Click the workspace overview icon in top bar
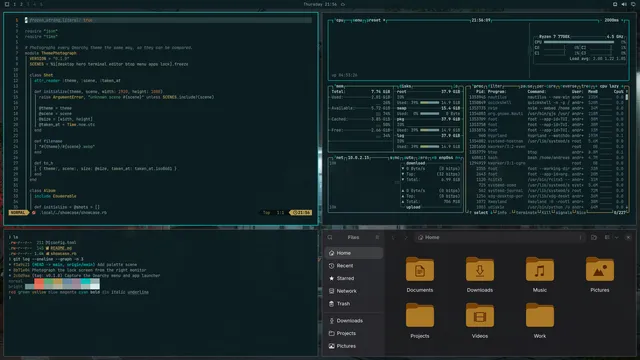Image resolution: width=640 pixels, height=360 pixels. 7,4
